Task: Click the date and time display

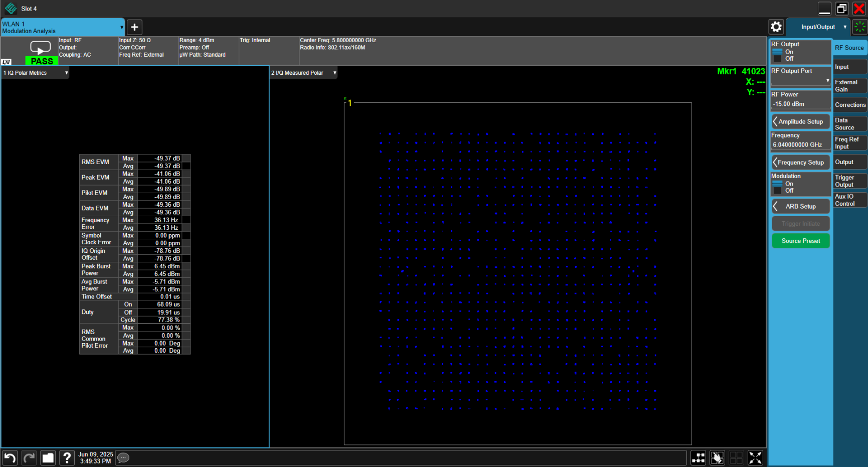Action: (96, 457)
